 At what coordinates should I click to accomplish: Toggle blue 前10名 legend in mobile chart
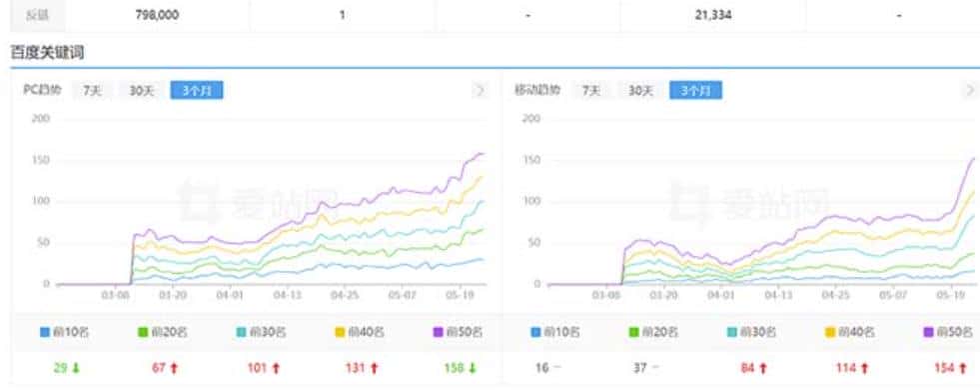coord(554,332)
